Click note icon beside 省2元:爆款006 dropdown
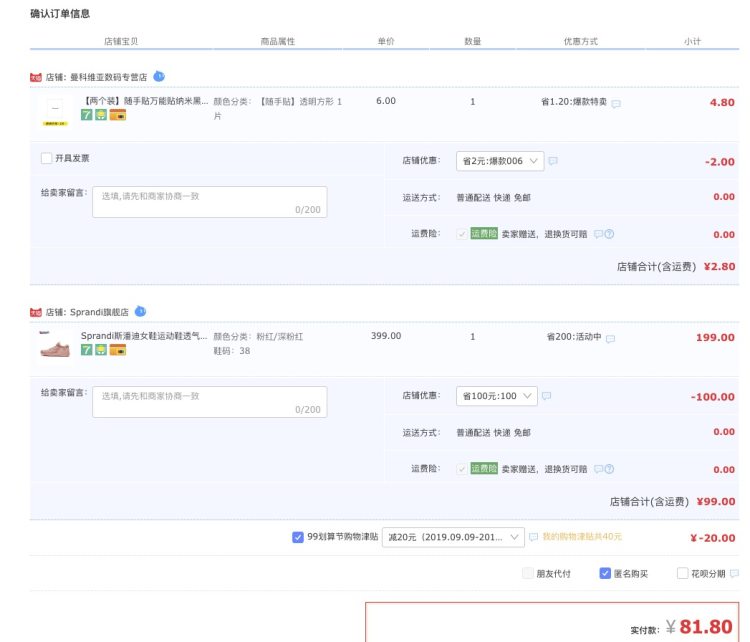The height and width of the screenshot is (642, 750). [553, 161]
